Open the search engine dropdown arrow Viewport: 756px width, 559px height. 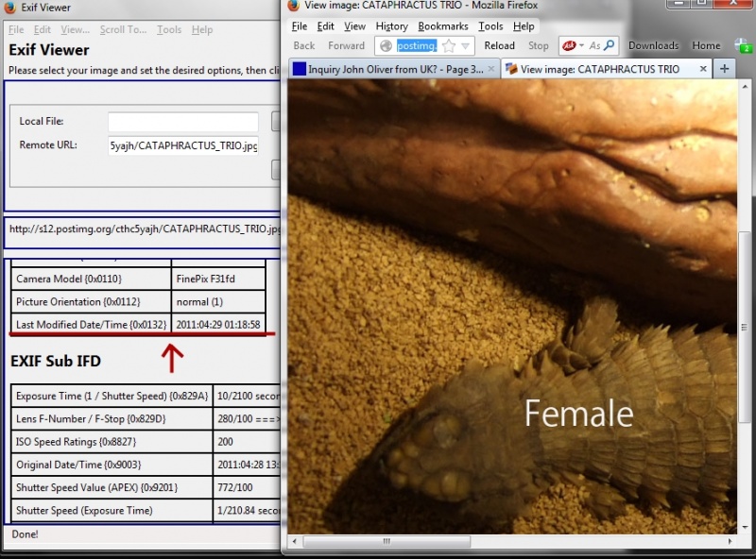(581, 45)
